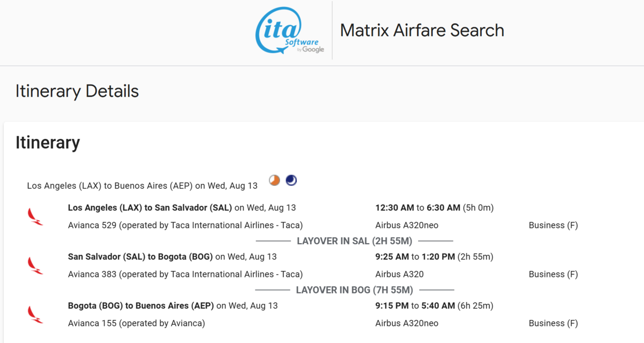
Task: Click Business (F) for Avianca 383
Action: [553, 274]
